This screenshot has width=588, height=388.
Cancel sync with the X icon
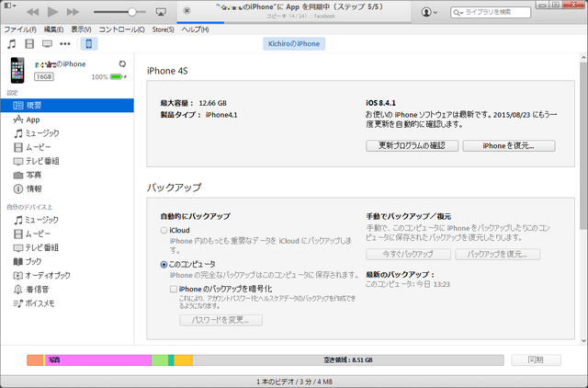click(x=187, y=11)
